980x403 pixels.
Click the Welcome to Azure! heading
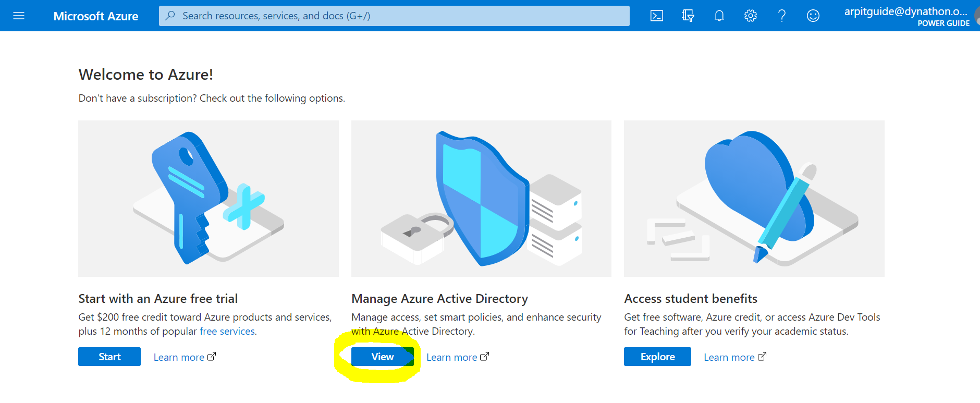click(145, 75)
